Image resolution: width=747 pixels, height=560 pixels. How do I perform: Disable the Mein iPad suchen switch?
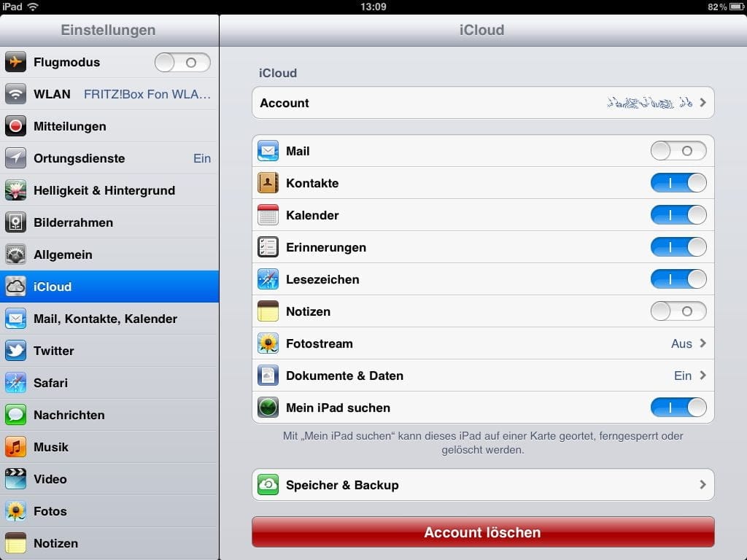(678, 408)
